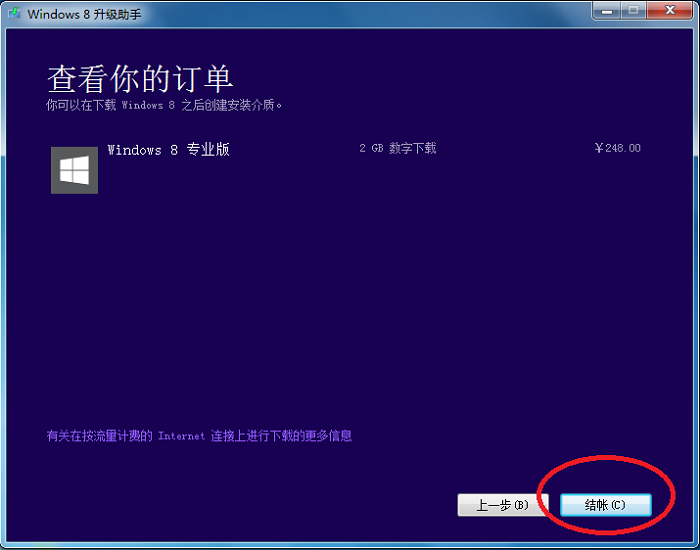Select the Windows 8 专业版 product name
Screen dimensions: 700x550
click(x=169, y=150)
